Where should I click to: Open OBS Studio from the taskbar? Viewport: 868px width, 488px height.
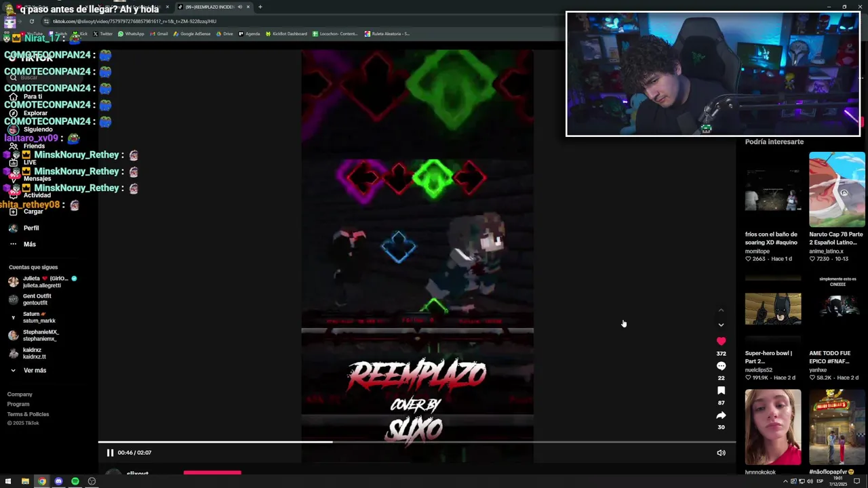point(92,481)
